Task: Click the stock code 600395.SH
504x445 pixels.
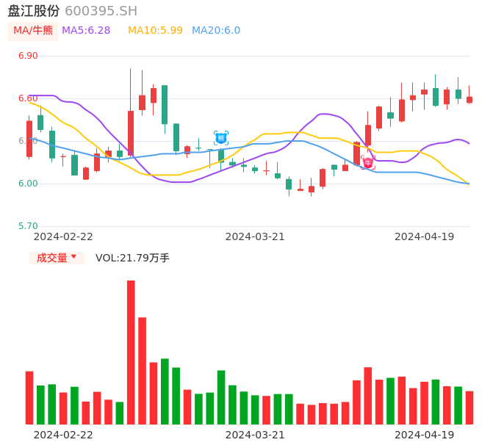Action: [x=101, y=11]
